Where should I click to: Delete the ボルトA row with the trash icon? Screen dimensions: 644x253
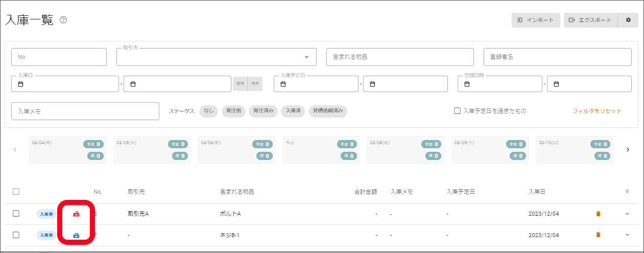pos(598,214)
